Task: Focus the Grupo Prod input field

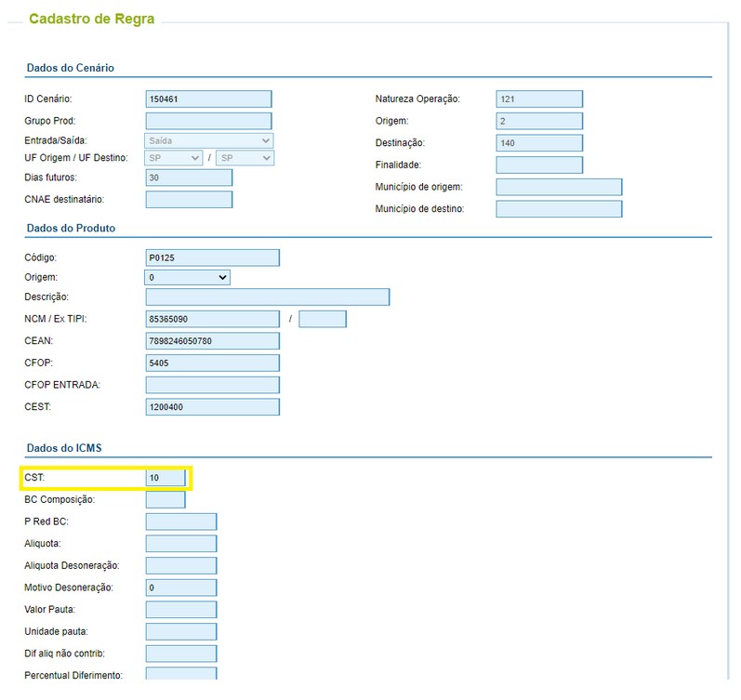Action: 208,121
